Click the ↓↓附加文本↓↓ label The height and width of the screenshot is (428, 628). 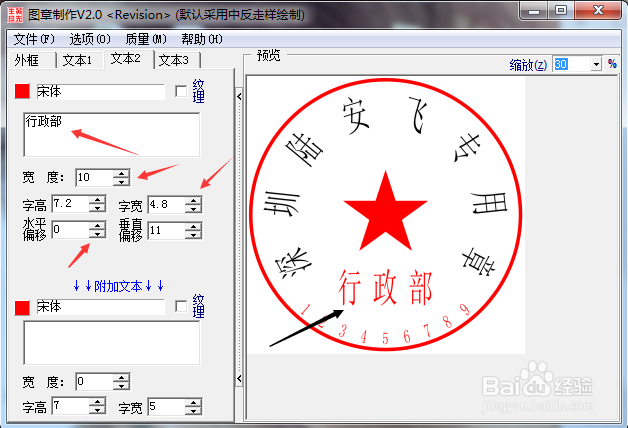click(118, 286)
